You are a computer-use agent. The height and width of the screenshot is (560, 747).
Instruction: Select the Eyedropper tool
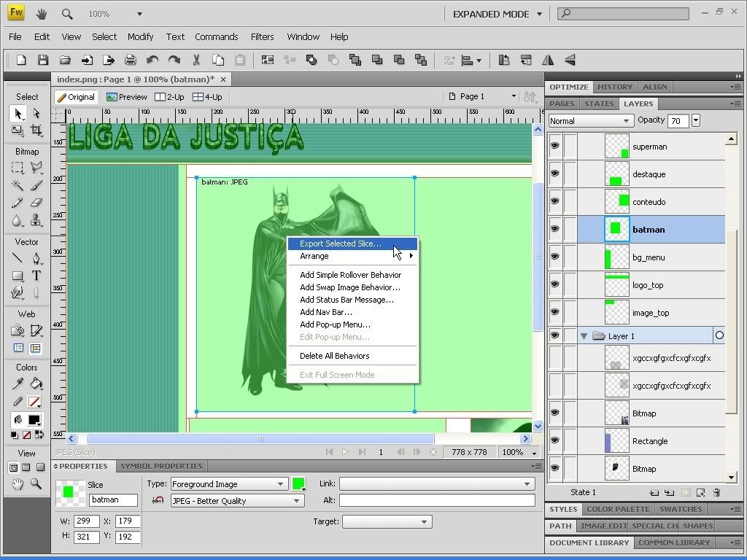click(x=18, y=384)
